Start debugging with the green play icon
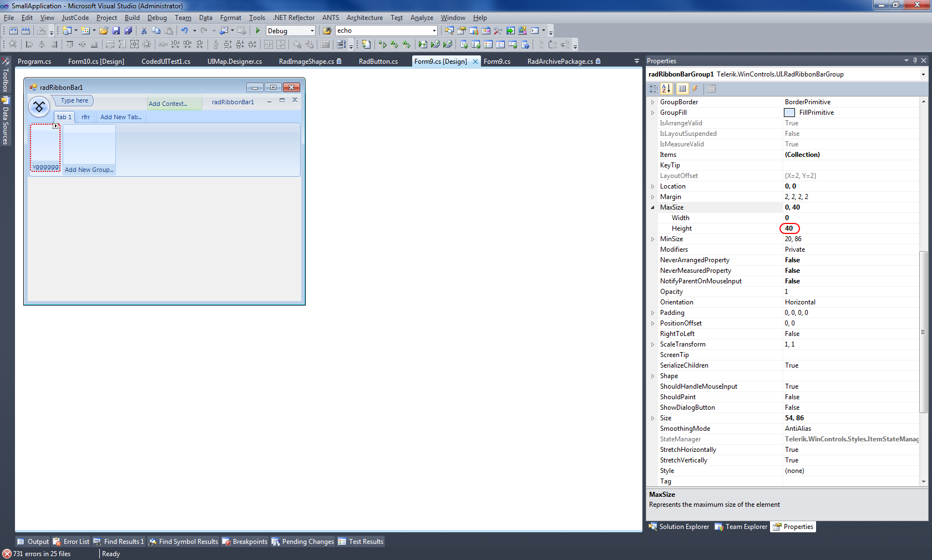932x560 pixels. click(258, 31)
